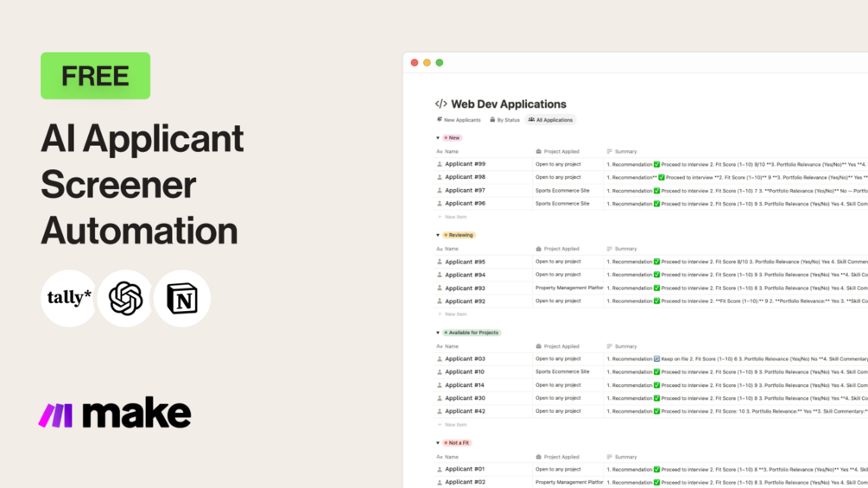Viewport: 868px width, 488px height.
Task: Click Sports Ecommerce Site cell for Applicant #96
Action: tap(568, 204)
